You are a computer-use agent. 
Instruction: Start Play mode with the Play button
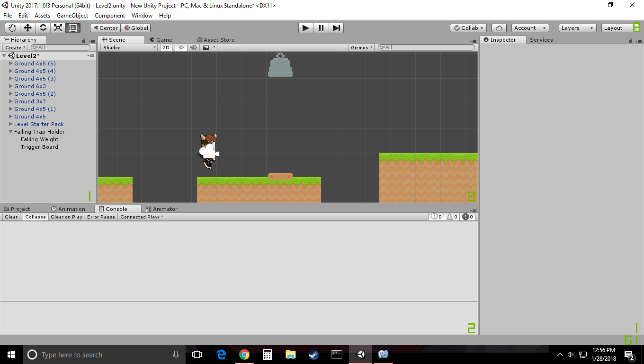point(306,28)
